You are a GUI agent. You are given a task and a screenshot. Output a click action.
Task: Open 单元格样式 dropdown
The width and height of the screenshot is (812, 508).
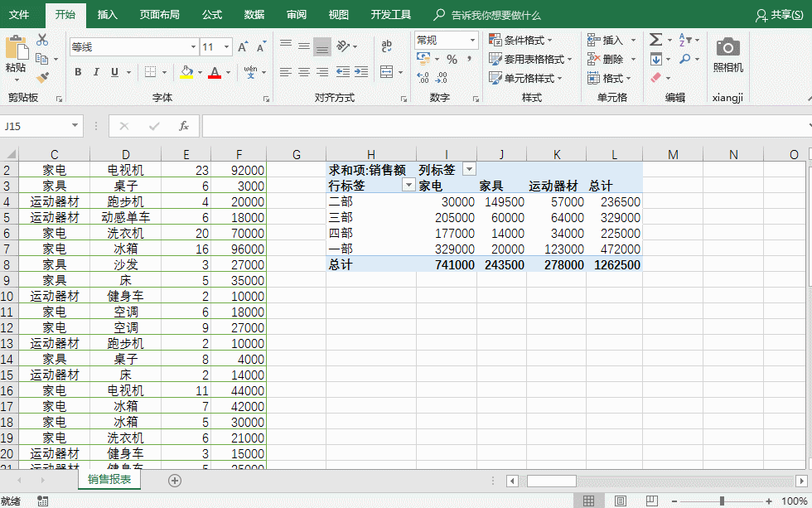tap(525, 78)
